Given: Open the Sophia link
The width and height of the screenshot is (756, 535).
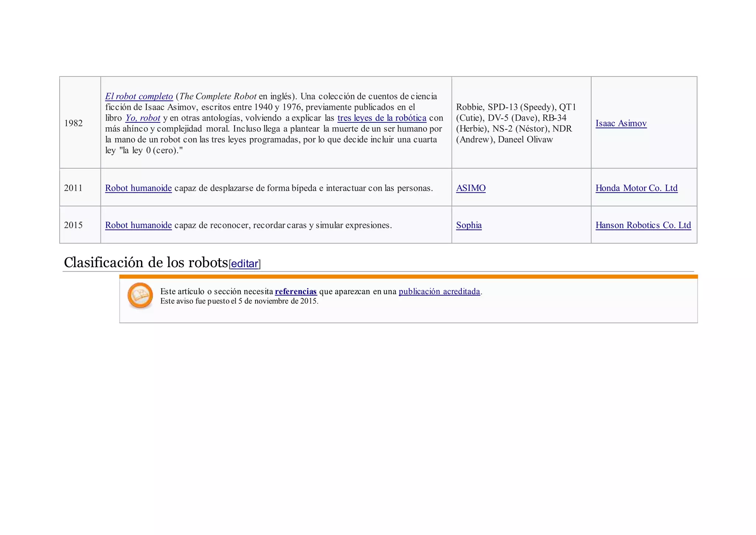Looking at the screenshot, I should (x=469, y=225).
